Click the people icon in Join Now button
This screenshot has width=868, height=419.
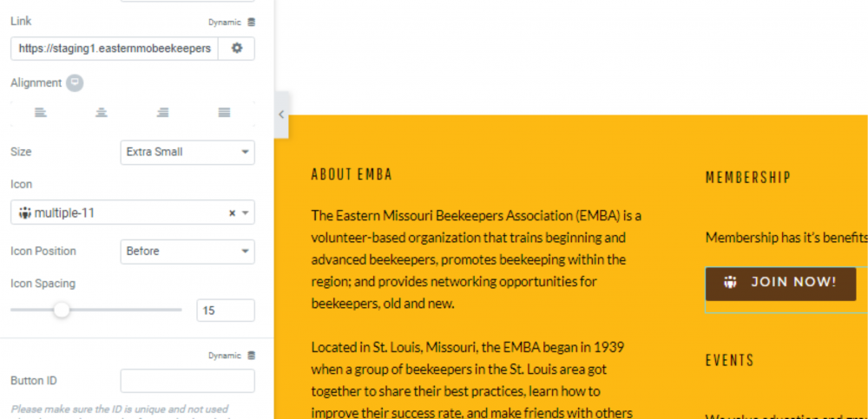[x=731, y=282]
